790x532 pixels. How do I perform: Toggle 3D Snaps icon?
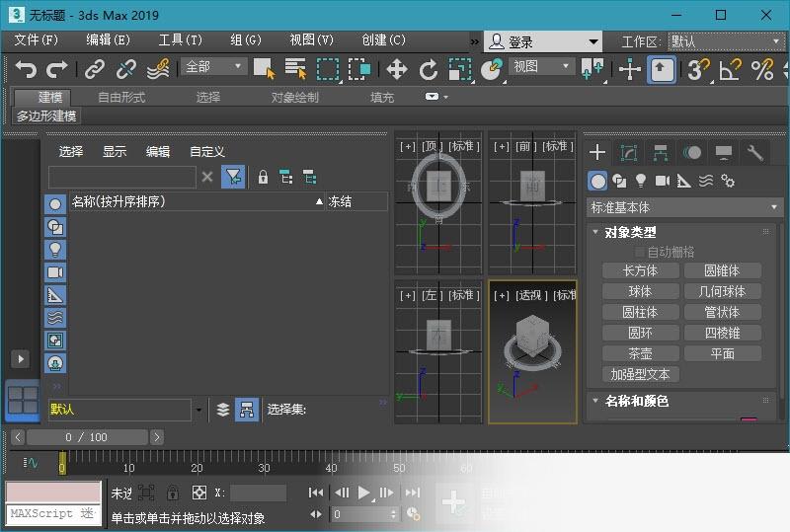tap(698, 69)
